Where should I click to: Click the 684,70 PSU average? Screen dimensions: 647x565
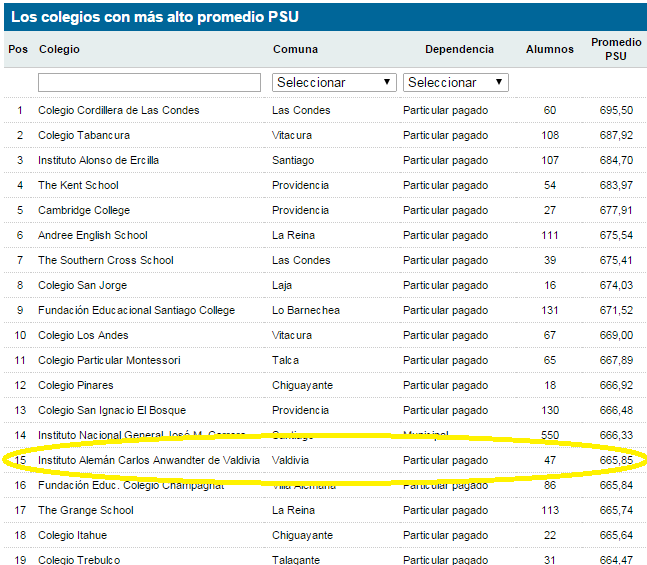[x=616, y=160]
